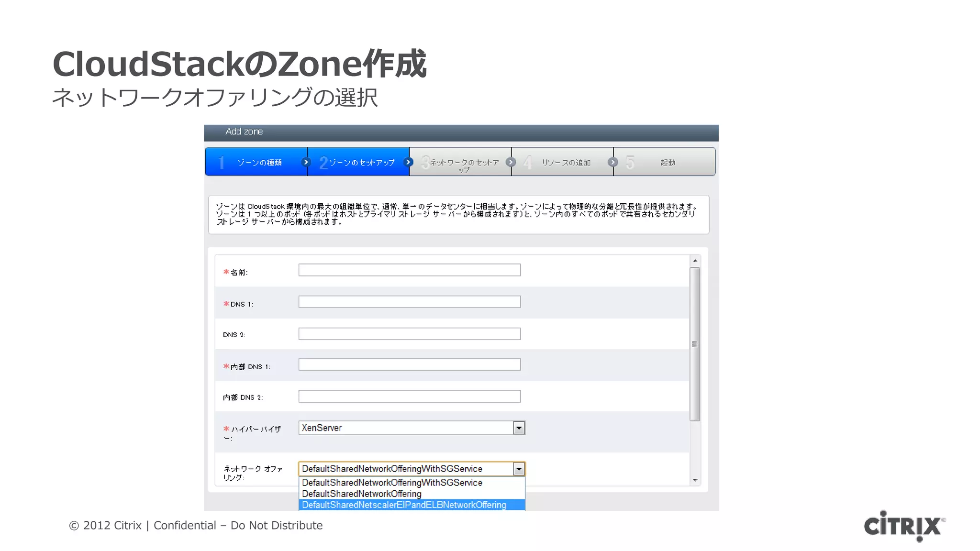Click the form scrollbar up arrow

point(695,261)
